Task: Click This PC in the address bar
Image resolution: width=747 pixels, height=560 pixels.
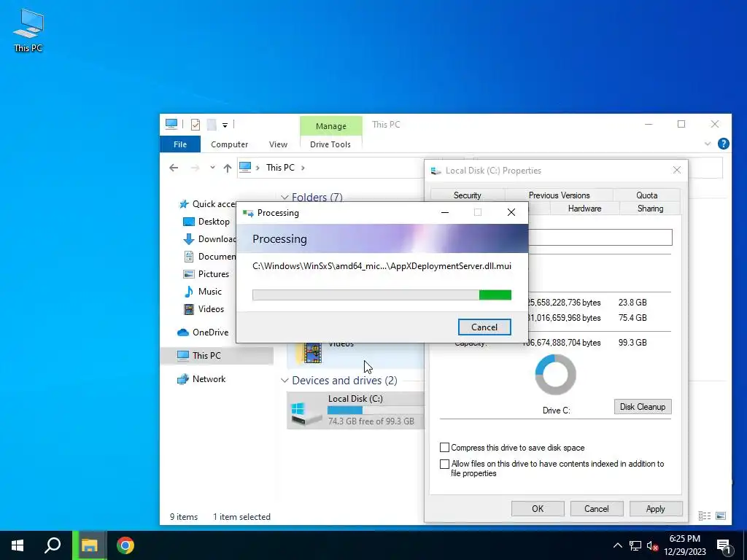Action: tap(280, 168)
